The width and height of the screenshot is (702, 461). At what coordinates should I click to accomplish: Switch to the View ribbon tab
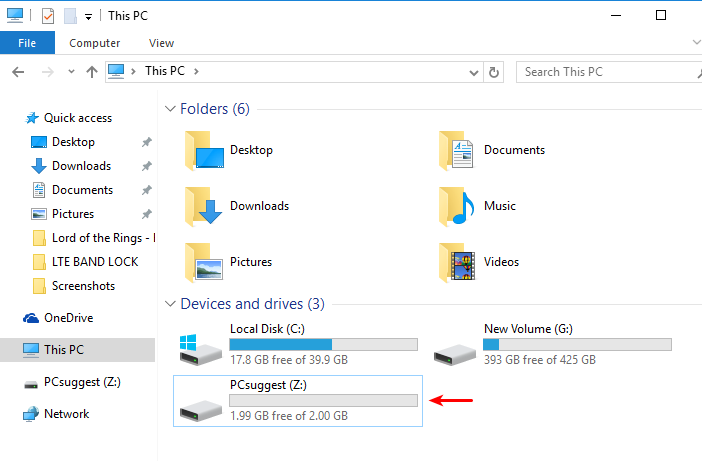click(161, 43)
